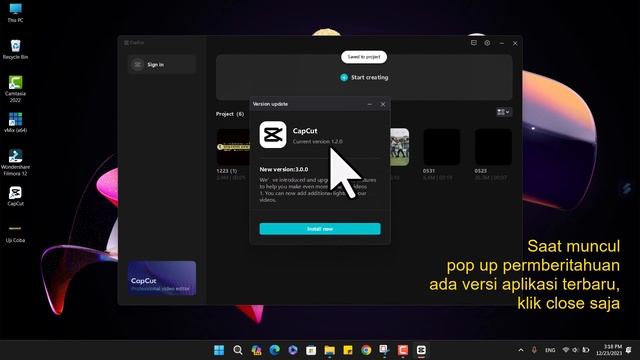Open Sticky Notes from taskbar

348,350
